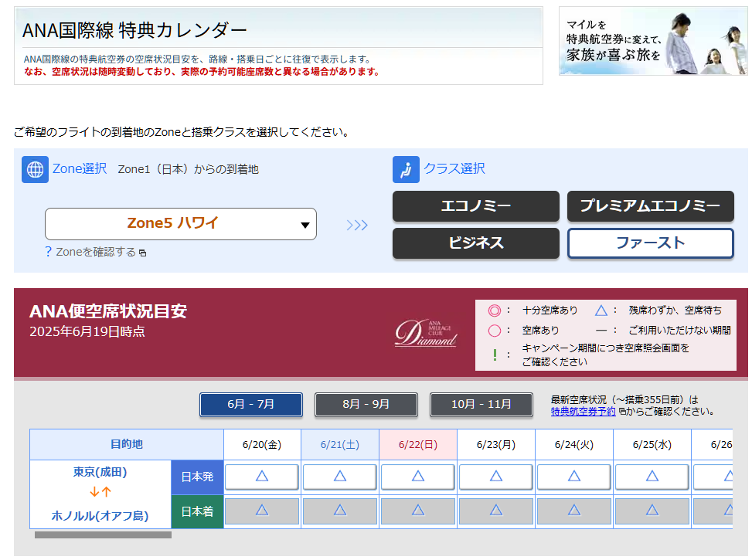Click 日本着 triangle for 6/22(日)
The height and width of the screenshot is (560, 752).
click(x=418, y=511)
